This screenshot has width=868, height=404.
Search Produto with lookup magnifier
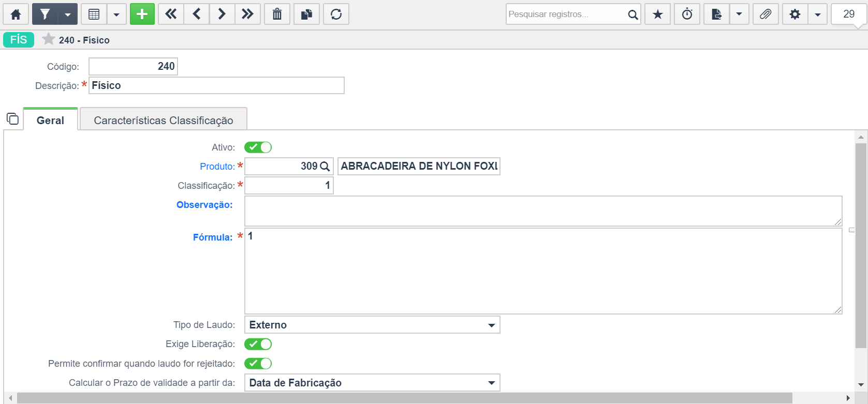(325, 167)
